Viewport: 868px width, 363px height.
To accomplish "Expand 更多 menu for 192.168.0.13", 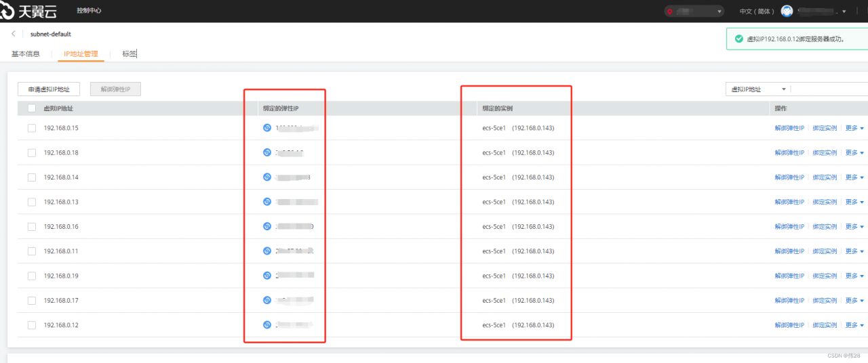I will (x=854, y=202).
